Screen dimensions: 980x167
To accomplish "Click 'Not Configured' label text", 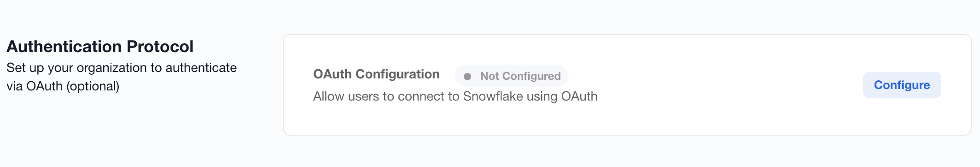I will tap(520, 76).
